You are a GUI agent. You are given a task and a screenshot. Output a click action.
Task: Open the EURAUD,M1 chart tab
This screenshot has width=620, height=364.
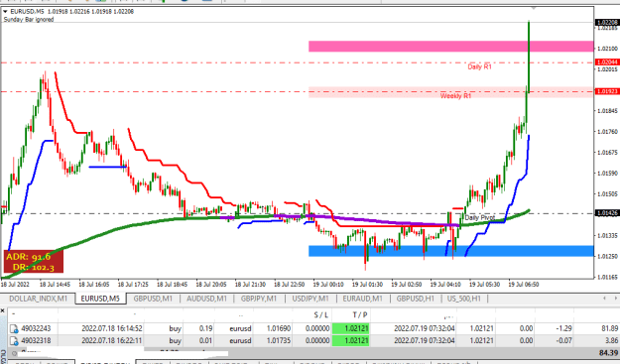click(363, 299)
